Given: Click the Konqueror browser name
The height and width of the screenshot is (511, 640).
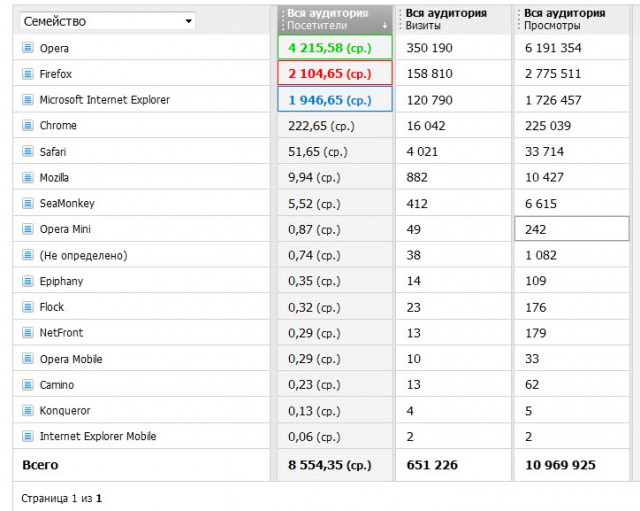Looking at the screenshot, I should (65, 410).
